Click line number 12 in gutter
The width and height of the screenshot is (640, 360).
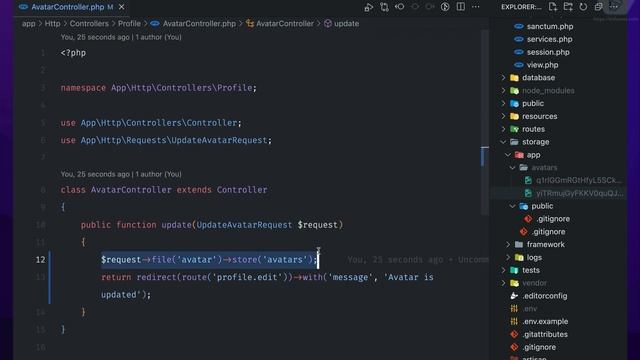pyautogui.click(x=40, y=260)
